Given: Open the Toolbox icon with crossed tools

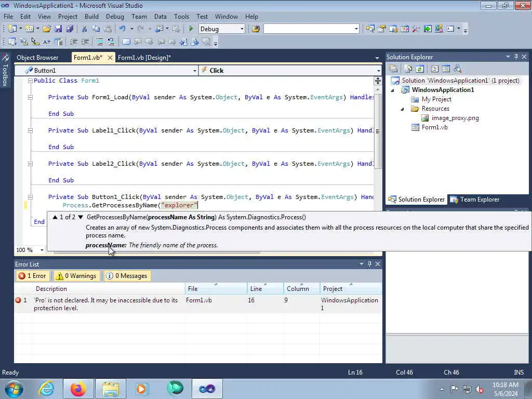Looking at the screenshot, I should click(x=416, y=29).
